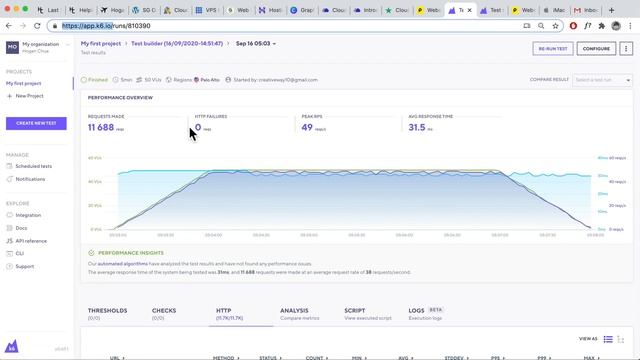Sort table by METHOD column
The height and width of the screenshot is (360, 640).
(226, 358)
